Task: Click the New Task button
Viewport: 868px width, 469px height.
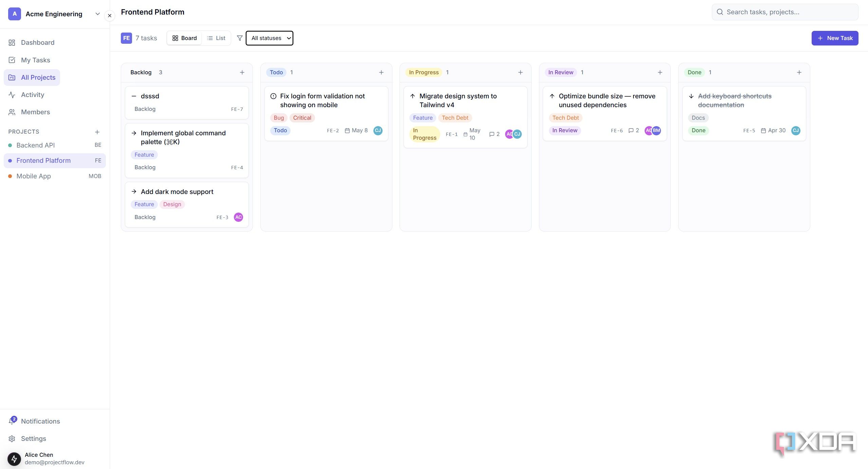Action: [835, 38]
